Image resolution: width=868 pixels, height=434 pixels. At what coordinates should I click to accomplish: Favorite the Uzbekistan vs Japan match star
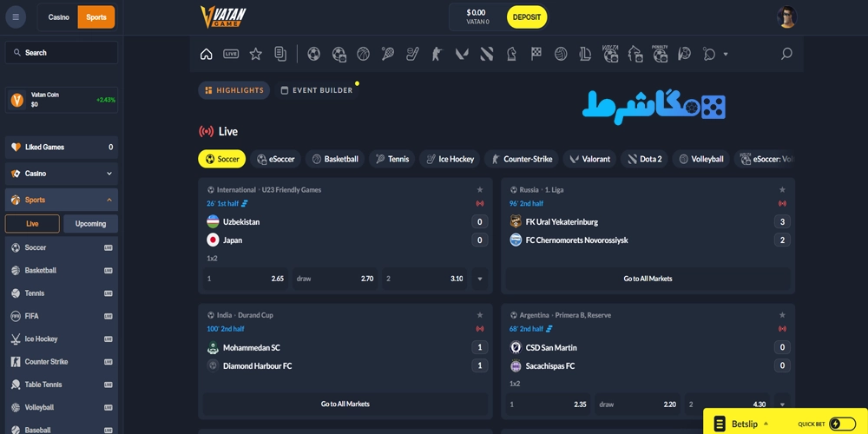point(480,190)
